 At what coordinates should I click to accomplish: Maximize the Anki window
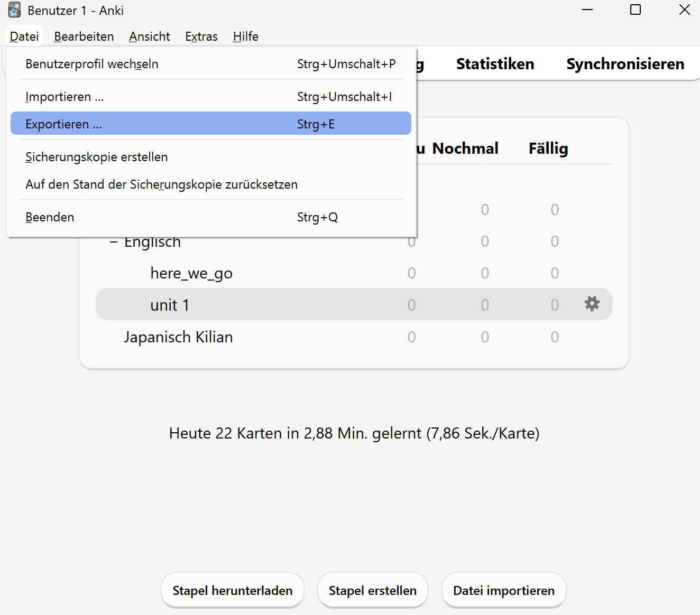pos(635,10)
